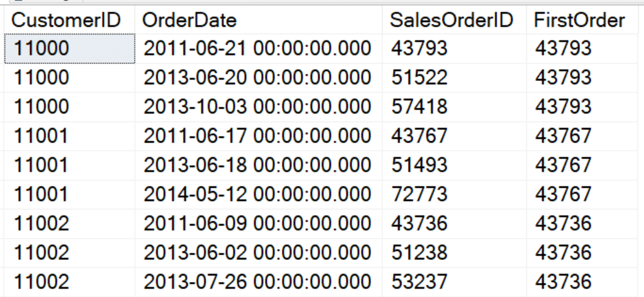Viewport: 644px width, 297px height.
Task: Select SalesOrderID cell 43767
Action: pos(454,136)
